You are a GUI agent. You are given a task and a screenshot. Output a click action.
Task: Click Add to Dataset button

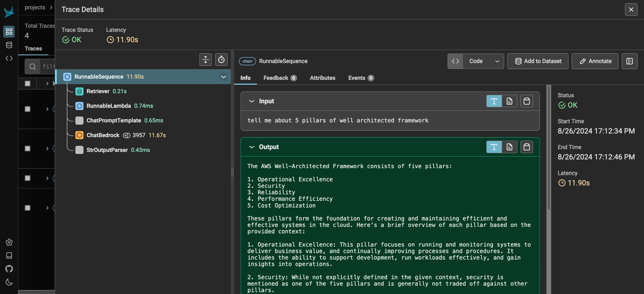538,61
